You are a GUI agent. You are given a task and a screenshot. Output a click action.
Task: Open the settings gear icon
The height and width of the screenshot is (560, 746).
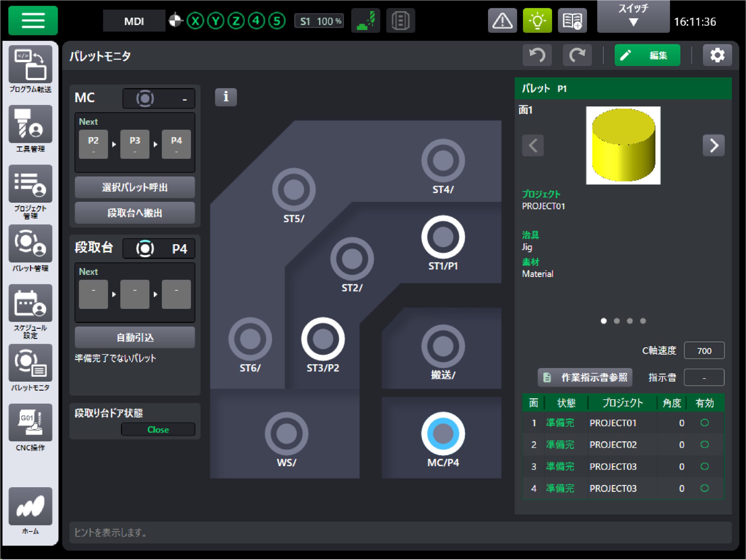(x=717, y=55)
